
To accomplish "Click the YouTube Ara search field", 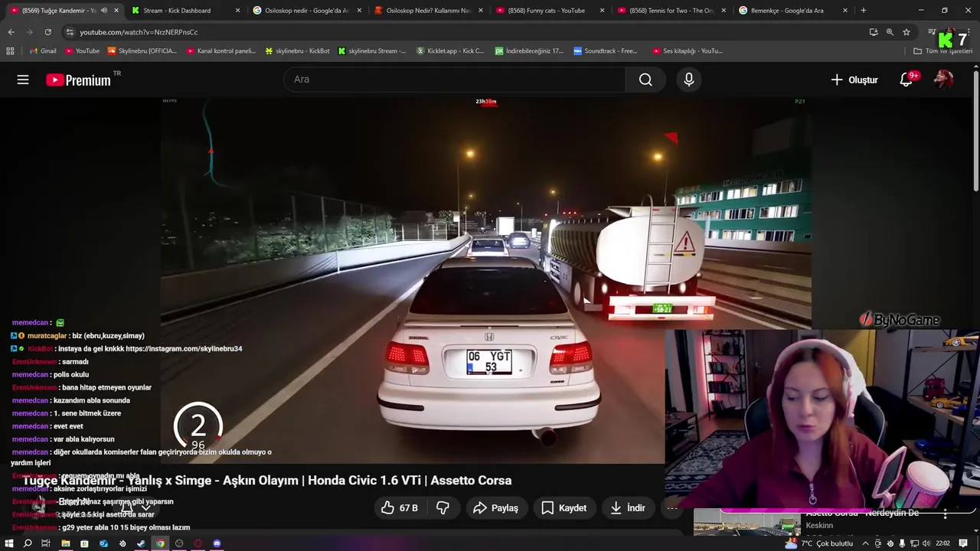I will click(x=455, y=80).
